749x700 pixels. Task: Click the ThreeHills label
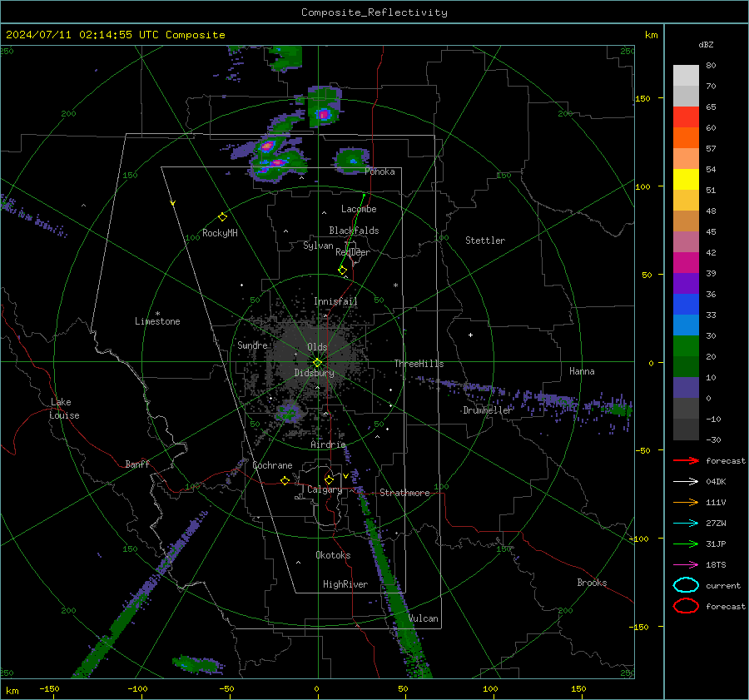coord(419,364)
